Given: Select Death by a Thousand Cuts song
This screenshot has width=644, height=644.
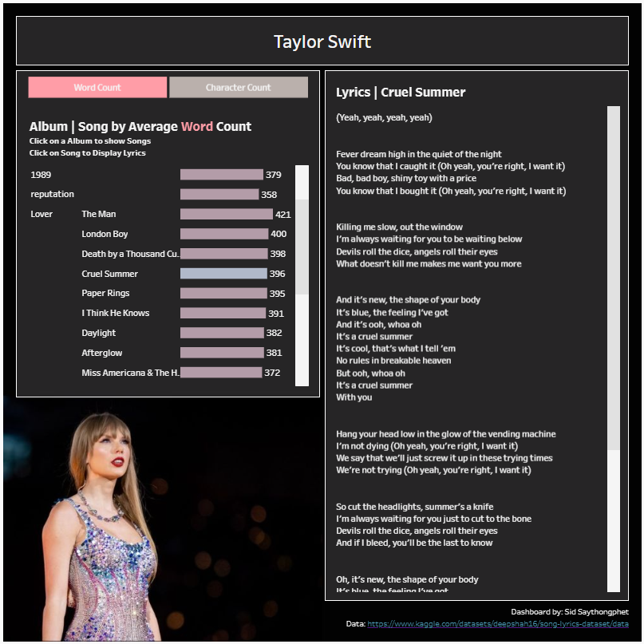Looking at the screenshot, I should tap(130, 254).
